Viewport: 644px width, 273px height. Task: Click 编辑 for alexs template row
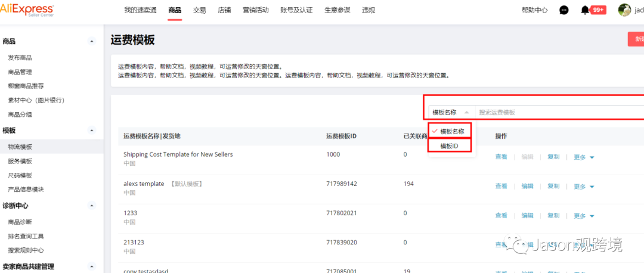point(527,186)
